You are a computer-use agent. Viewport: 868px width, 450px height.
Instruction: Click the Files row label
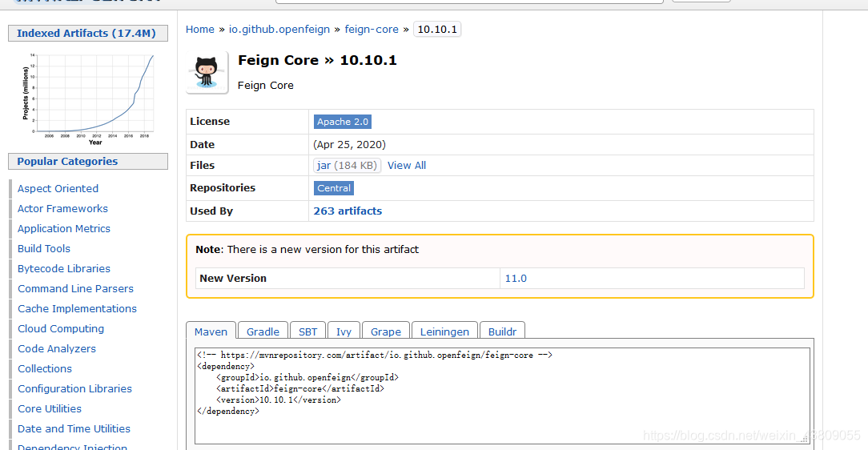(202, 166)
